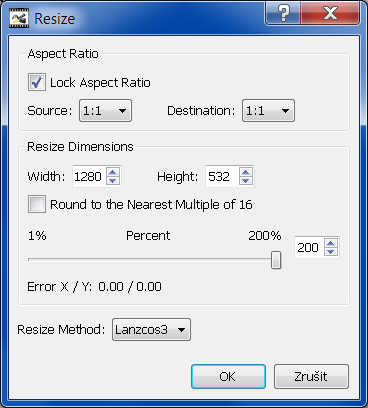The width and height of the screenshot is (368, 408).
Task: Decrease Height with the down arrow
Action: point(246,181)
